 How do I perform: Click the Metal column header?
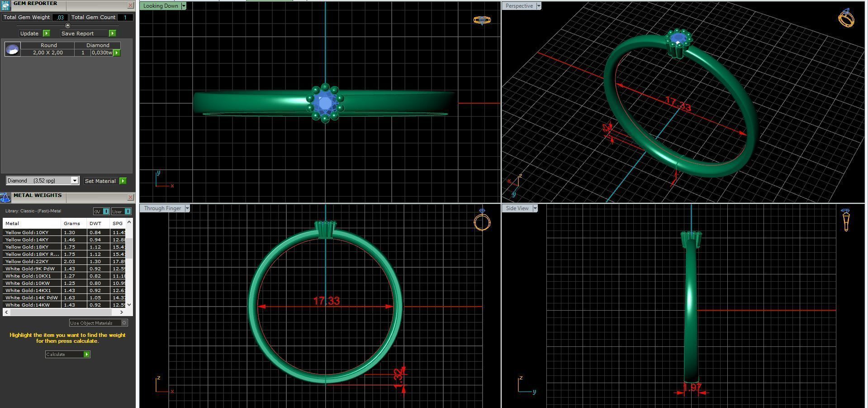[x=32, y=223]
